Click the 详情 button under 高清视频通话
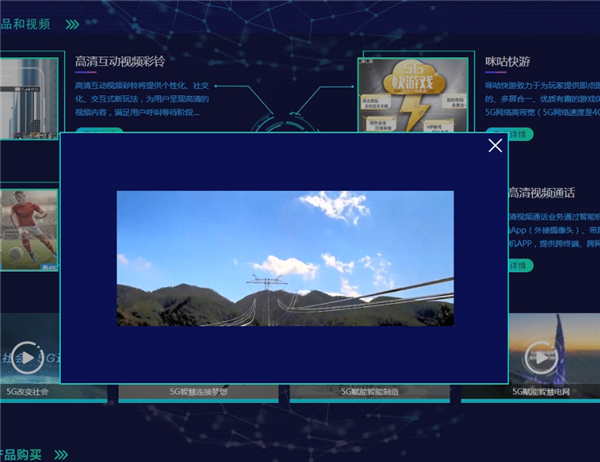The image size is (600, 462). point(521,265)
